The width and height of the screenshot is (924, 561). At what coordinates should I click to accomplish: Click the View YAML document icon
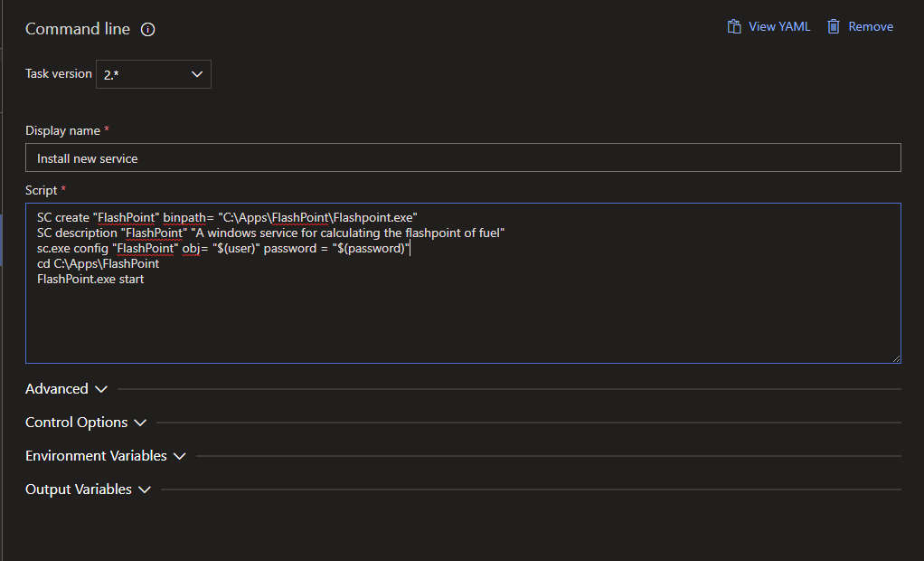[x=734, y=26]
